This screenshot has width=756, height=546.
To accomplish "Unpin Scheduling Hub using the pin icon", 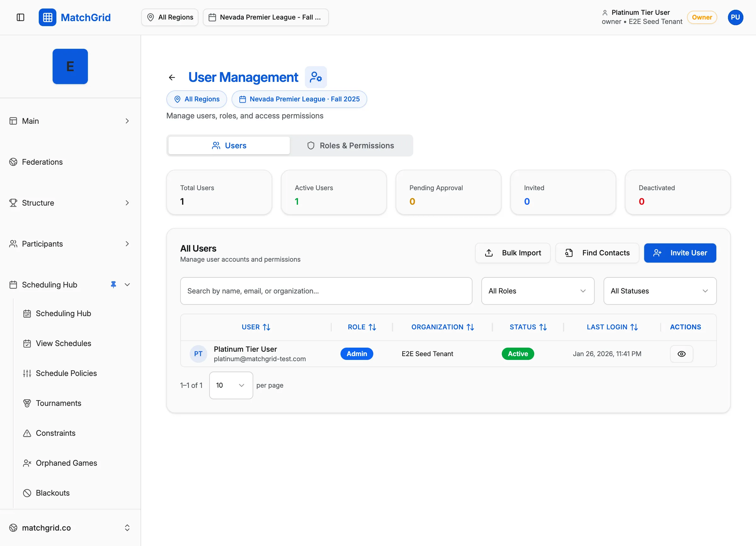I will [113, 284].
